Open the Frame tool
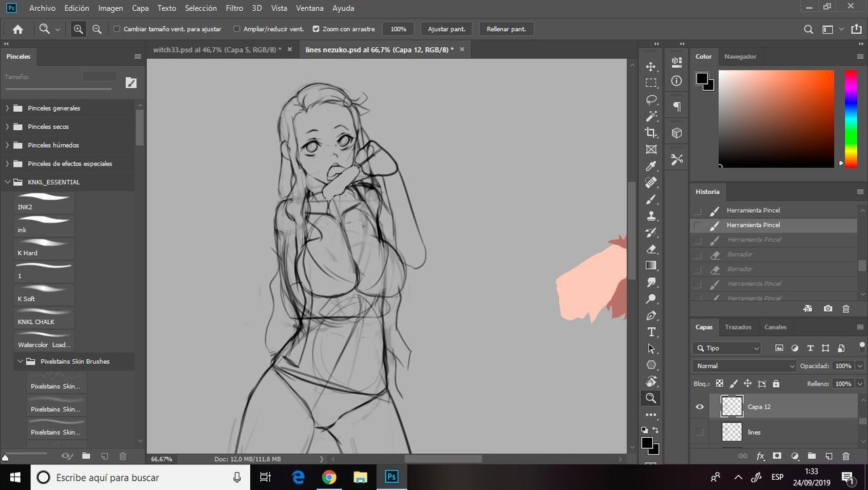Image resolution: width=868 pixels, height=490 pixels. coord(651,149)
